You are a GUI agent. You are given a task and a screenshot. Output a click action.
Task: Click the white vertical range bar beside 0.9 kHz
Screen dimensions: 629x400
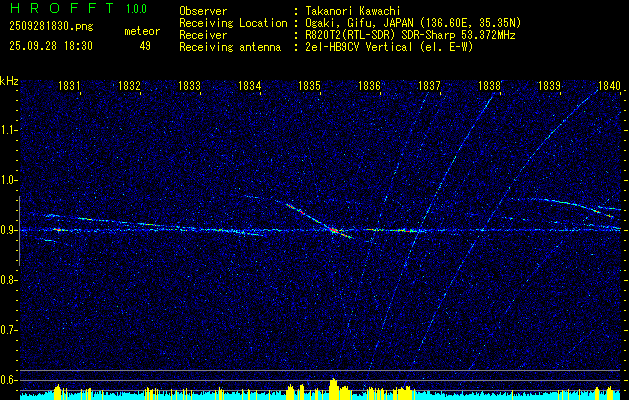19,231
